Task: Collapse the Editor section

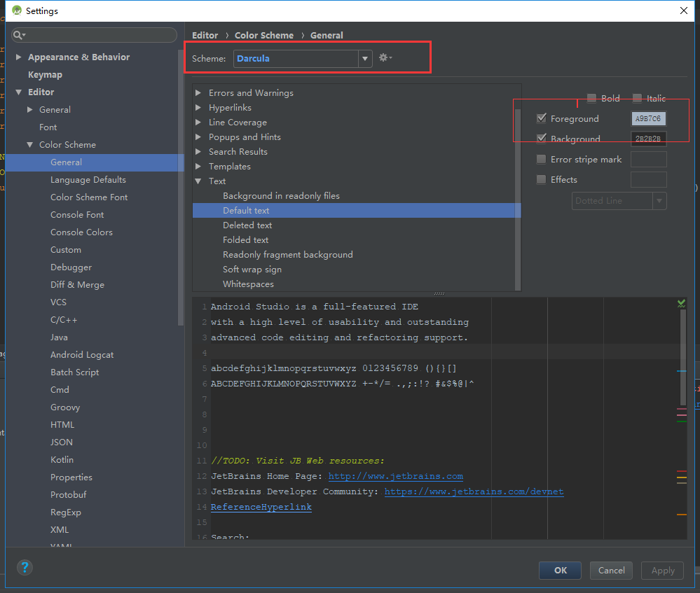Action: point(18,92)
